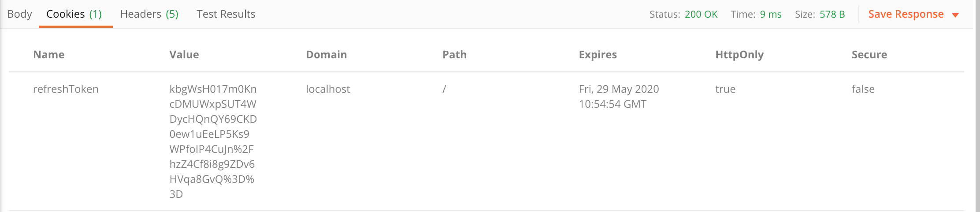Click the cookie expiry date cell
The width and height of the screenshot is (980, 212).
[619, 97]
